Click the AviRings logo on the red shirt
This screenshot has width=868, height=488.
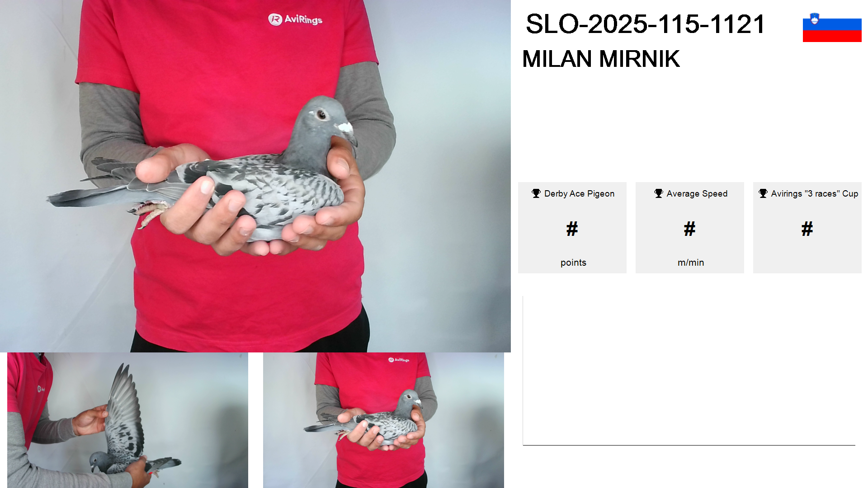(x=295, y=19)
